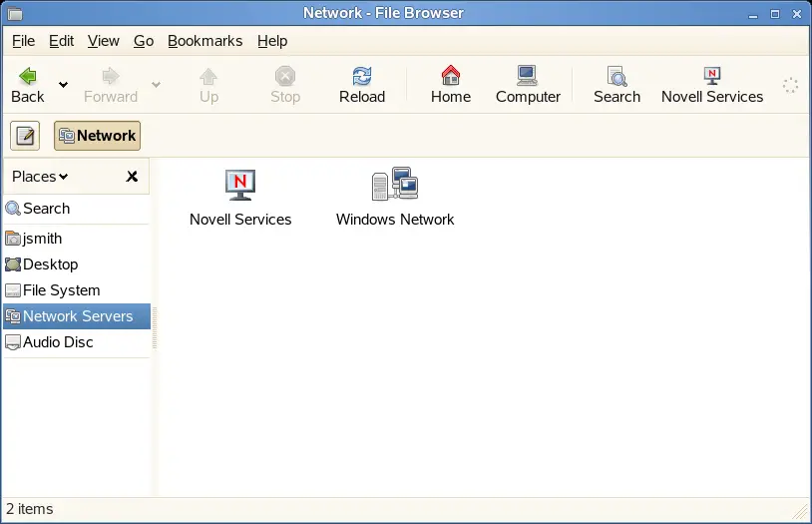Expand the Back history dropdown arrow
Viewport: 812px width, 524px height.
pos(64,85)
